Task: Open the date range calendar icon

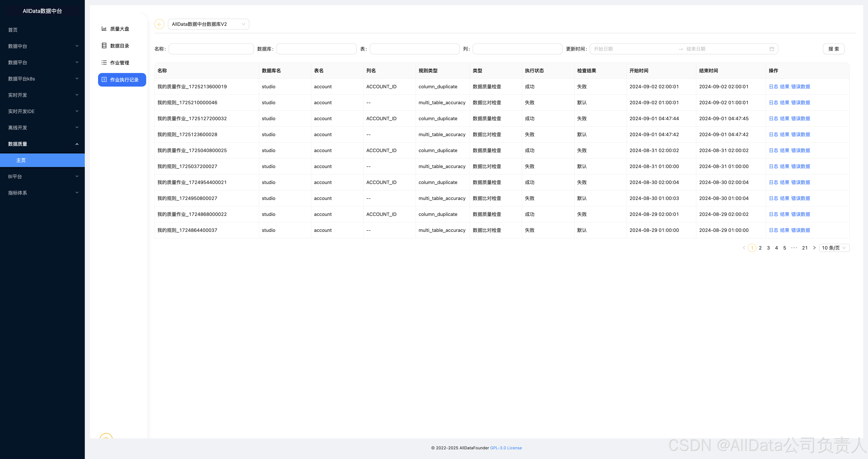Action: 772,49
